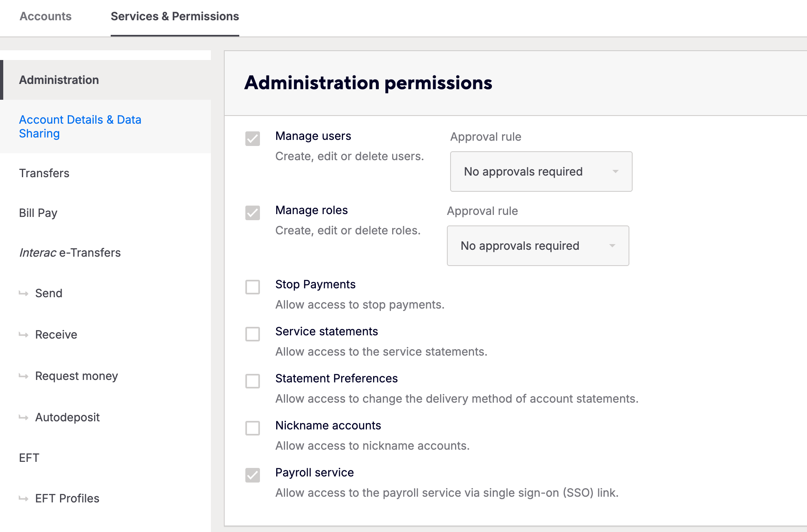Screen dimensions: 807x532
Task: Check the Nickname accounts box
Action: (x=253, y=428)
